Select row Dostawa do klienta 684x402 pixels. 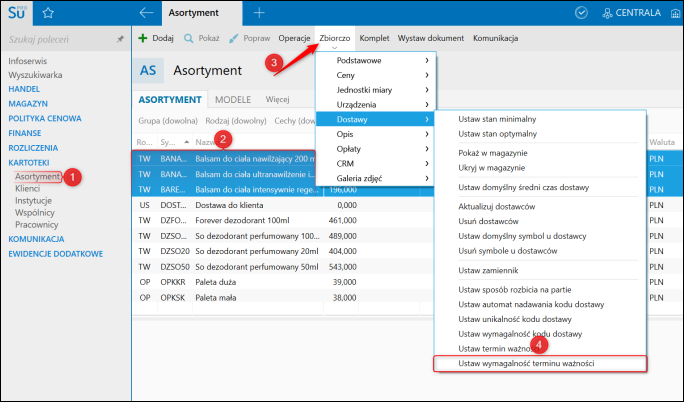229,205
